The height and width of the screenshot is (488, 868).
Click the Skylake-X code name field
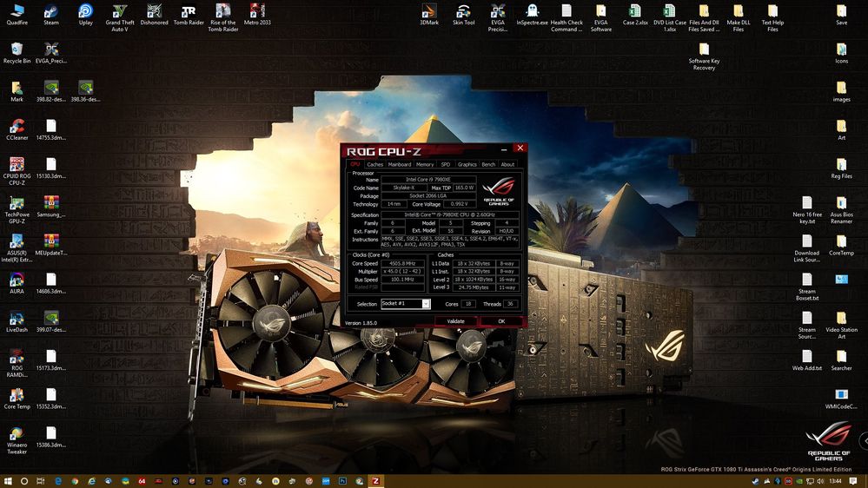point(403,188)
